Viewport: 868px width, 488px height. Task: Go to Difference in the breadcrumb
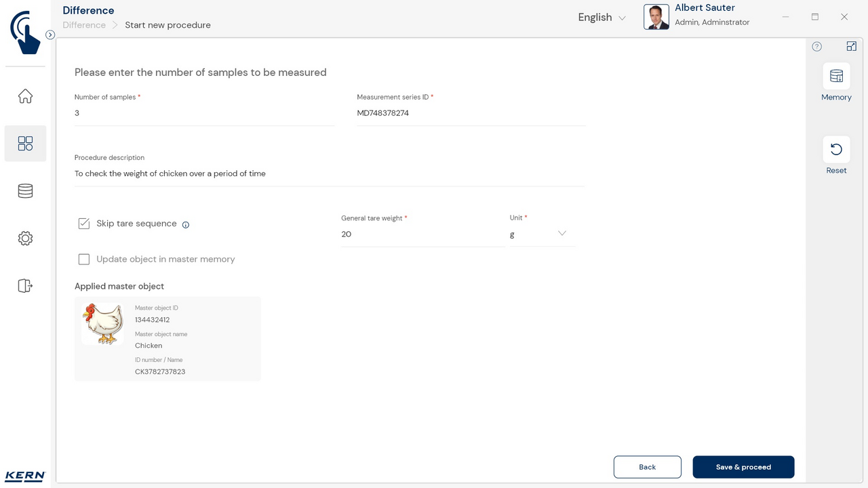click(x=84, y=25)
